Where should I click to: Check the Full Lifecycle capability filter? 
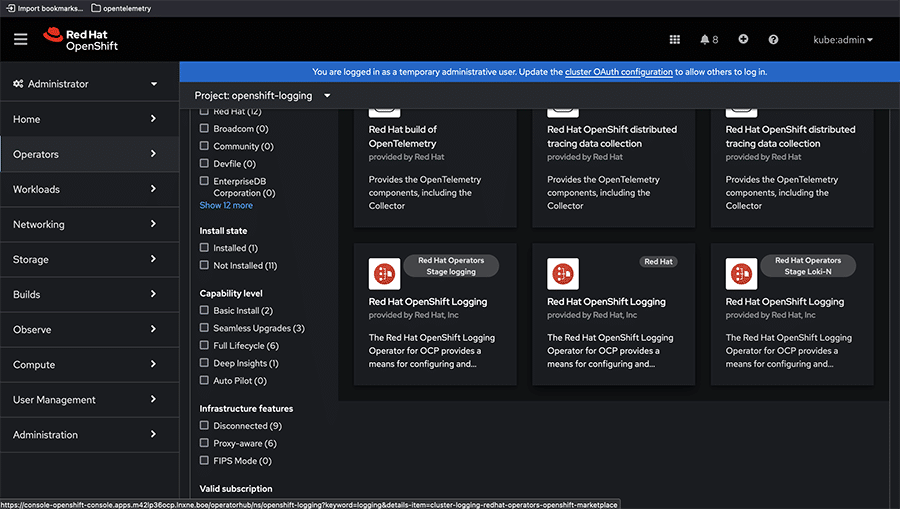(205, 346)
